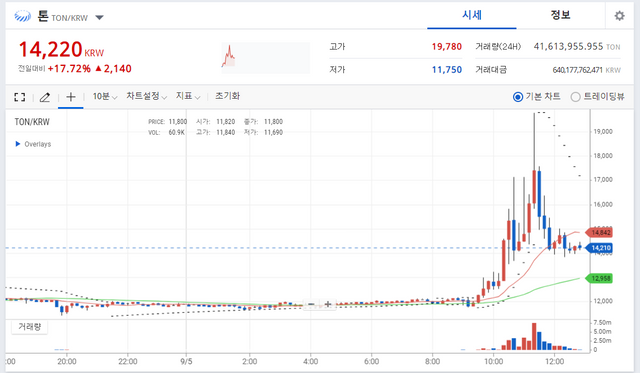Click the 20:00 time axis label
The height and width of the screenshot is (373, 640).
(x=67, y=361)
